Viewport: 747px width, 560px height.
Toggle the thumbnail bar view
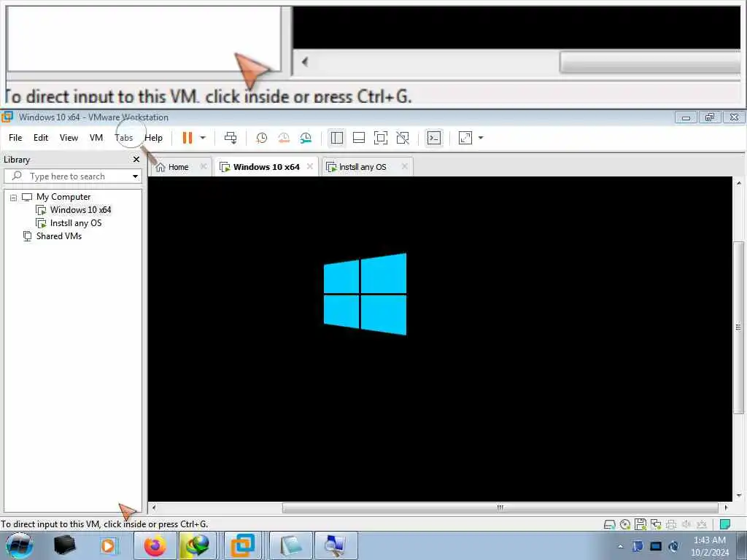point(359,138)
